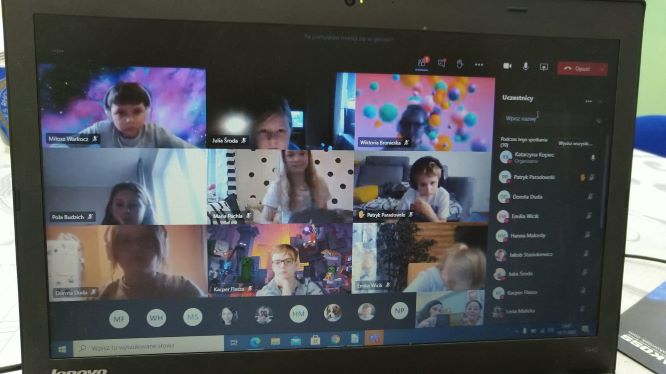Image resolution: width=666 pixels, height=374 pixels.
Task: Open more participant options beside Uczestnicy
Action: tap(589, 101)
